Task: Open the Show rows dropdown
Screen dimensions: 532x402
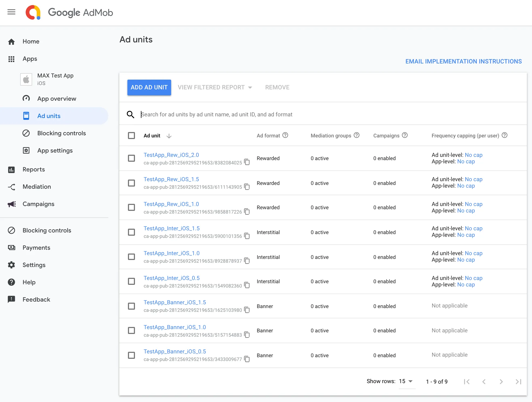Action: 405,381
